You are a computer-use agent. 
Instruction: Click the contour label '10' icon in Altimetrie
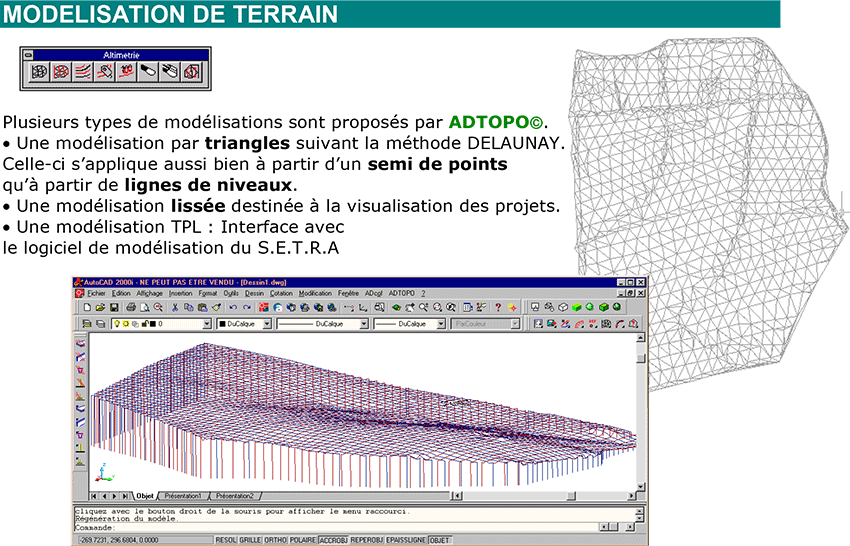[x=126, y=72]
